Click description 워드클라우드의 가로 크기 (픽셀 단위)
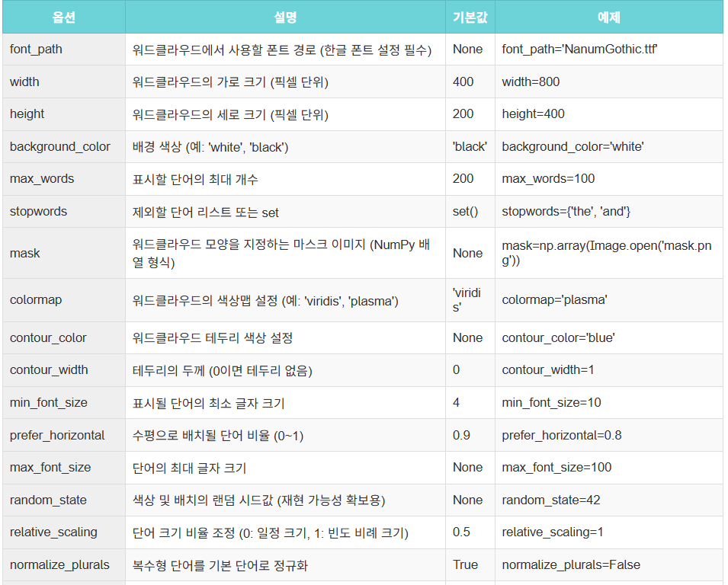Viewport: 728px width, 585px height. coord(230,82)
